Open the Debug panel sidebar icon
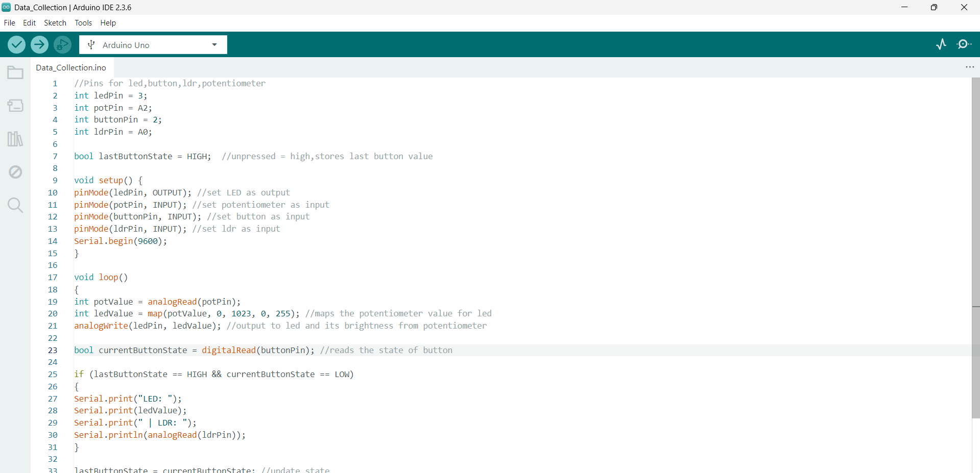The height and width of the screenshot is (473, 980). tap(15, 172)
